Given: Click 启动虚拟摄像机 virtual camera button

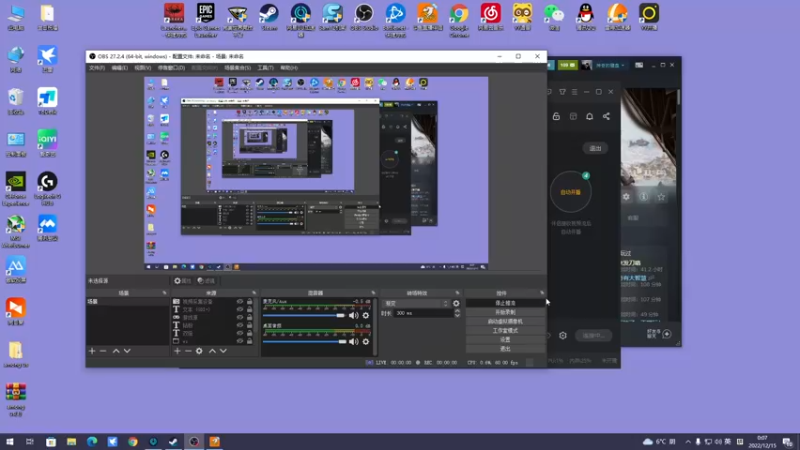Looking at the screenshot, I should click(x=505, y=321).
